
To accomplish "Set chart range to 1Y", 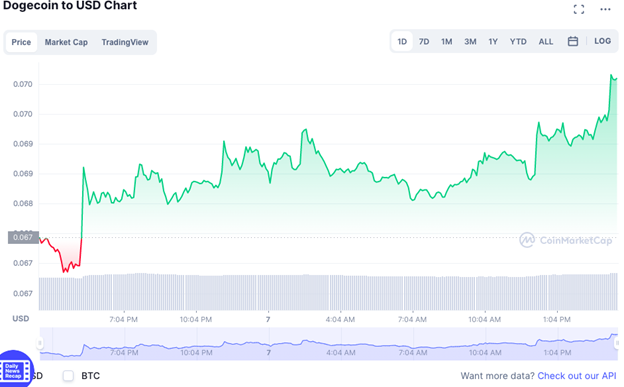I will 493,41.
